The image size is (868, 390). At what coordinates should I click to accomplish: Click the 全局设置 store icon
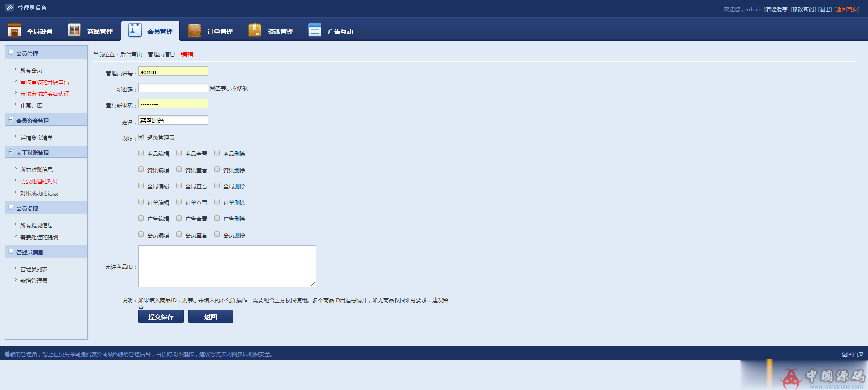coord(14,30)
